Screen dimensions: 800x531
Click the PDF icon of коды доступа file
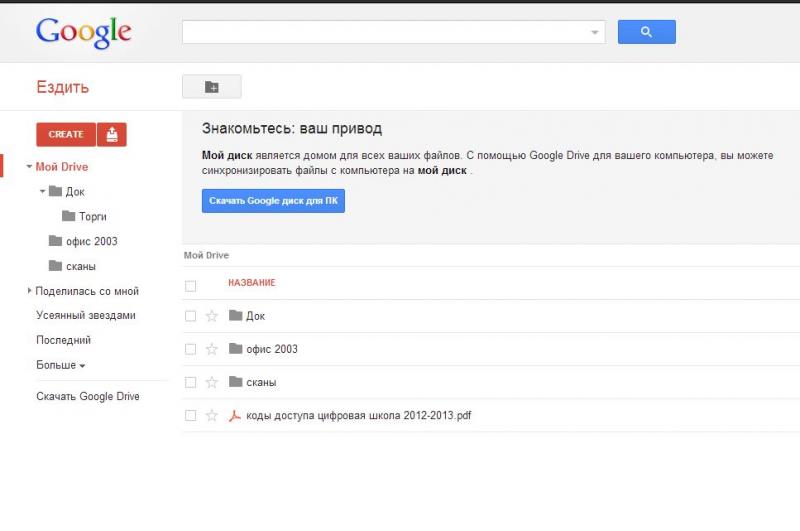235,415
